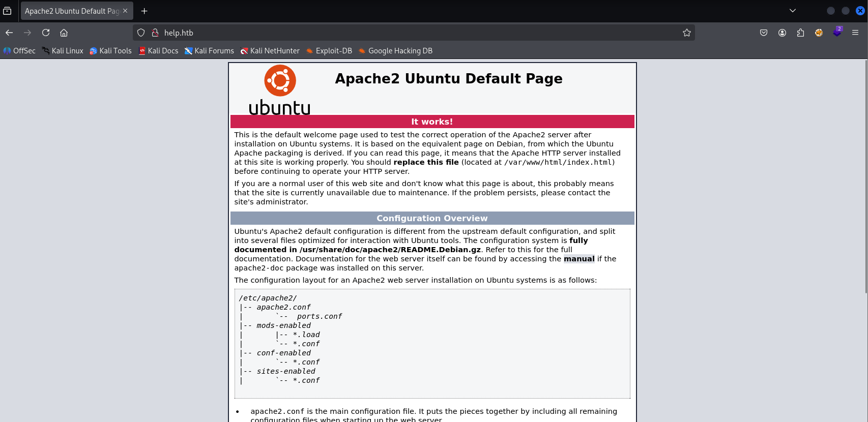Click the page vertical scrollbar

click(865, 176)
